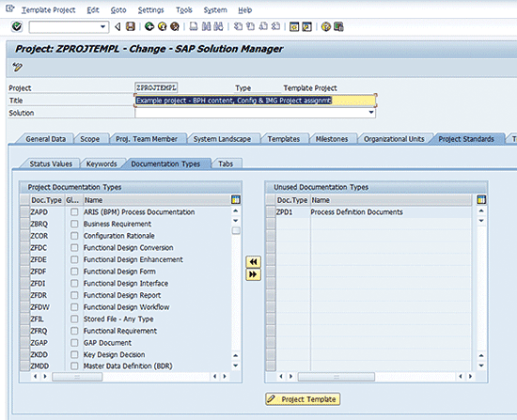Open the Tools menu

[x=184, y=10]
